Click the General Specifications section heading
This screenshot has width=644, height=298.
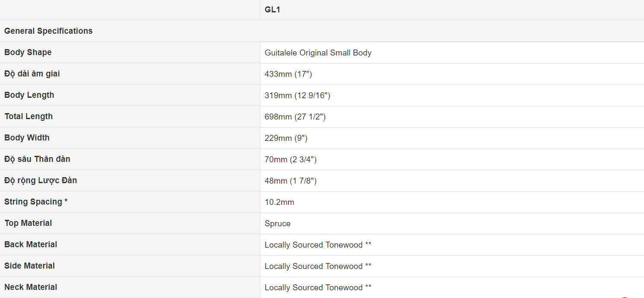(48, 31)
